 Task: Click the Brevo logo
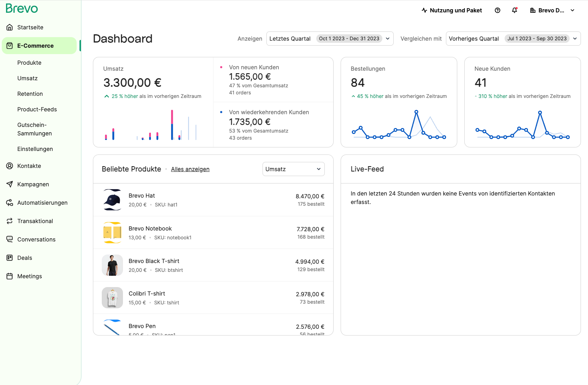click(x=22, y=8)
